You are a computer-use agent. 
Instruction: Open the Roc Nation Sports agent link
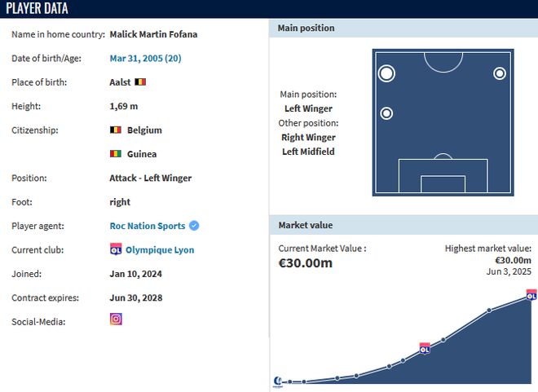pyautogui.click(x=148, y=226)
